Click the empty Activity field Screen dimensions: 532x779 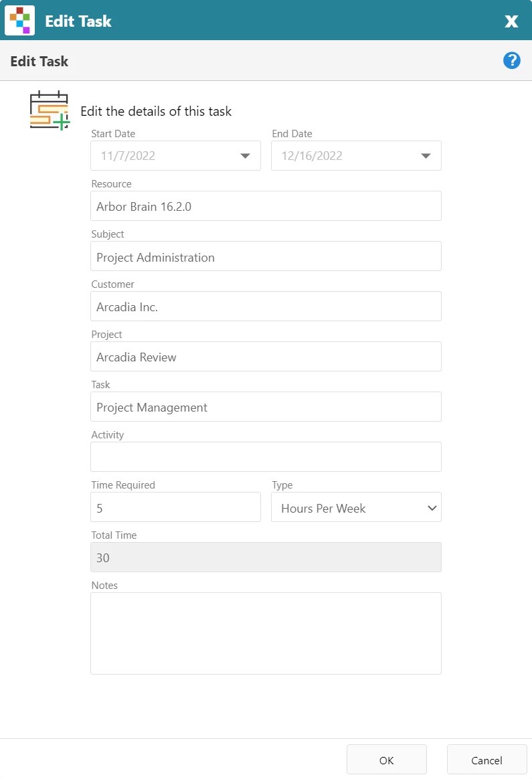point(266,457)
